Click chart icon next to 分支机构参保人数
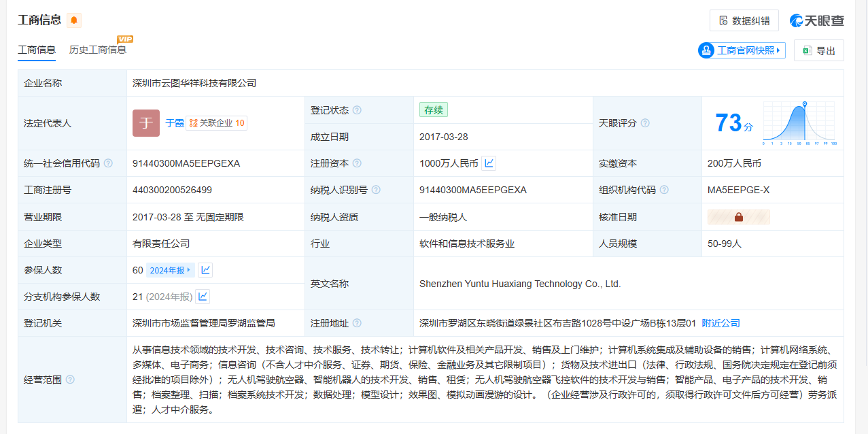 [203, 297]
